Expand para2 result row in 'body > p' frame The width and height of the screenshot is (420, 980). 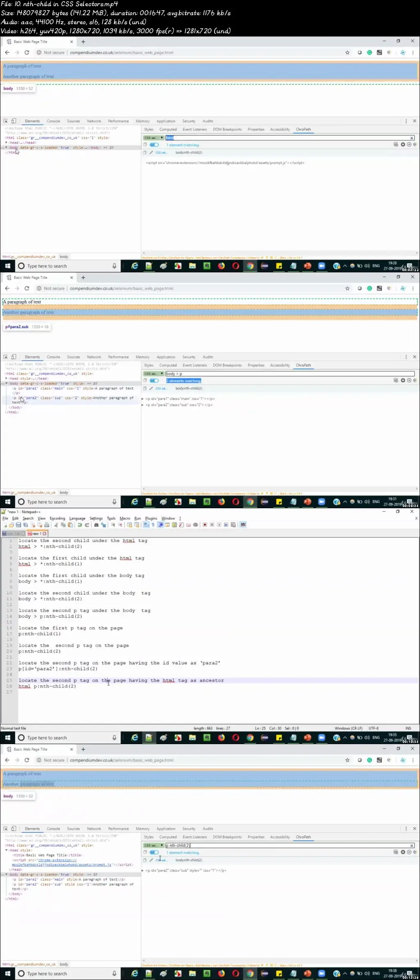point(143,405)
